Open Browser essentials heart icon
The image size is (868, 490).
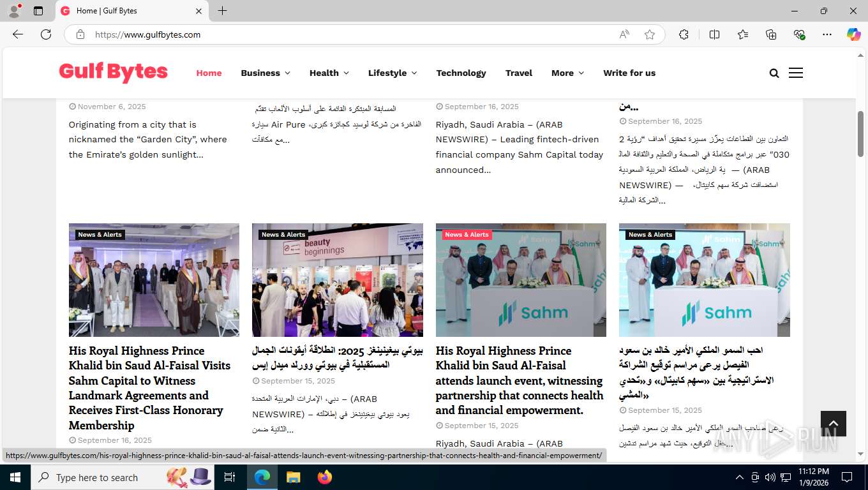pos(799,34)
